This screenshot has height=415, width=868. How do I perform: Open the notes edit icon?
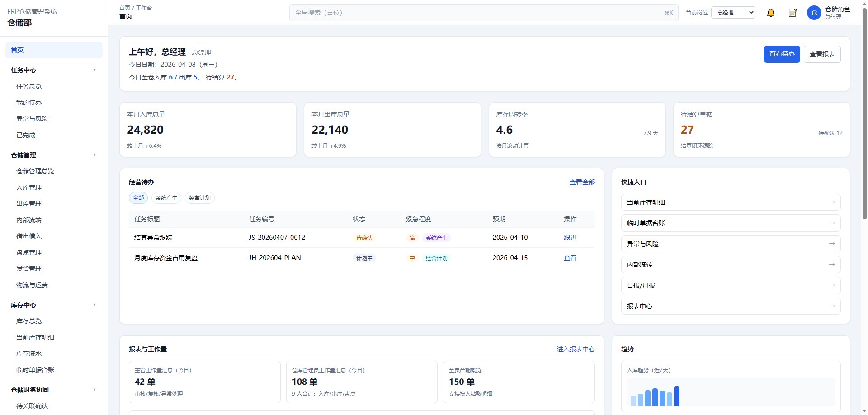[793, 13]
